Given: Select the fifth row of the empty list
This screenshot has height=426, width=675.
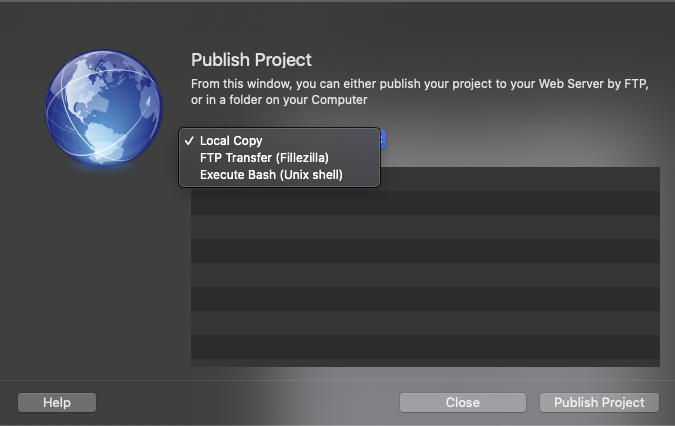Looking at the screenshot, I should pos(425,275).
